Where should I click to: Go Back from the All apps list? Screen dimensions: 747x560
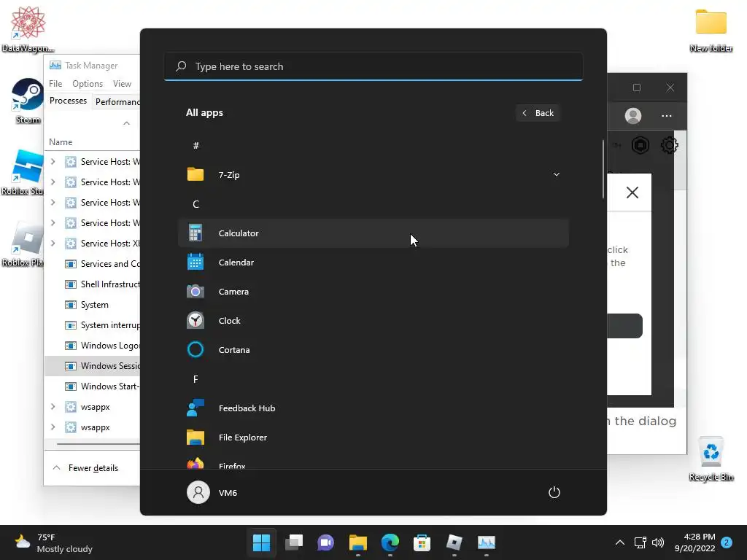tap(538, 113)
